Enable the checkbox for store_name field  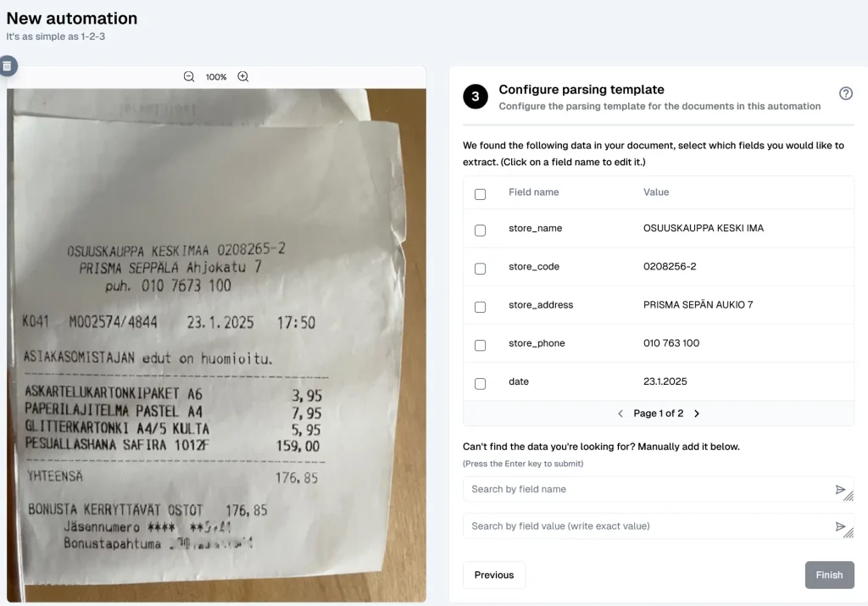click(481, 230)
